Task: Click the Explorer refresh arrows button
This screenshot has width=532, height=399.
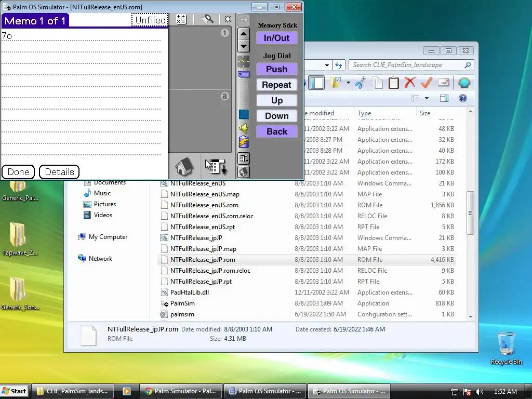Action: click(339, 65)
